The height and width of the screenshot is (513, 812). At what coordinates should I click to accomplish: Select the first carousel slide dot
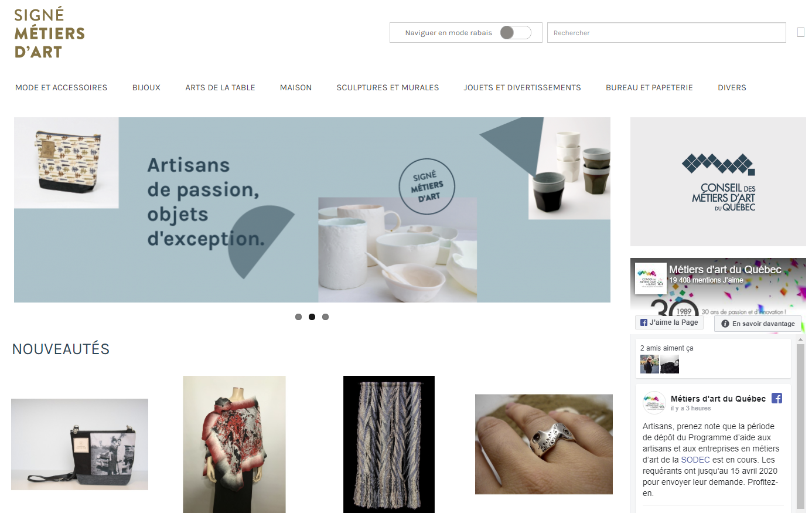pyautogui.click(x=299, y=317)
